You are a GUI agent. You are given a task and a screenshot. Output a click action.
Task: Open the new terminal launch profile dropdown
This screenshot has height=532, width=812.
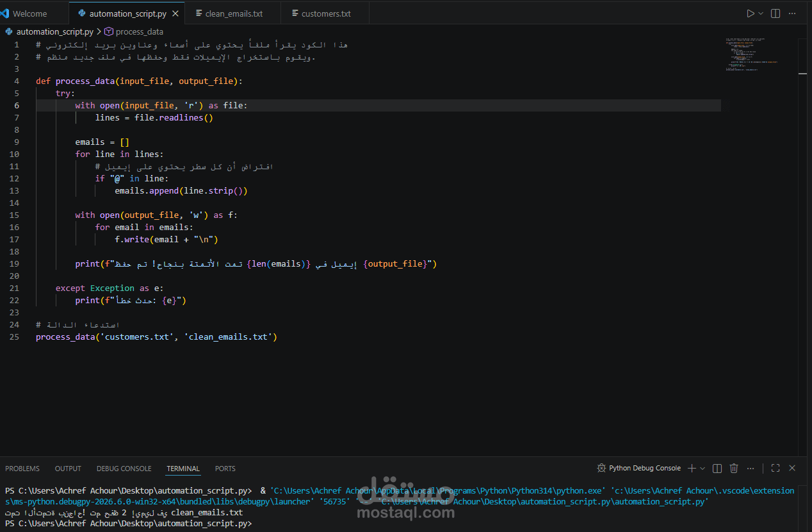(702, 469)
